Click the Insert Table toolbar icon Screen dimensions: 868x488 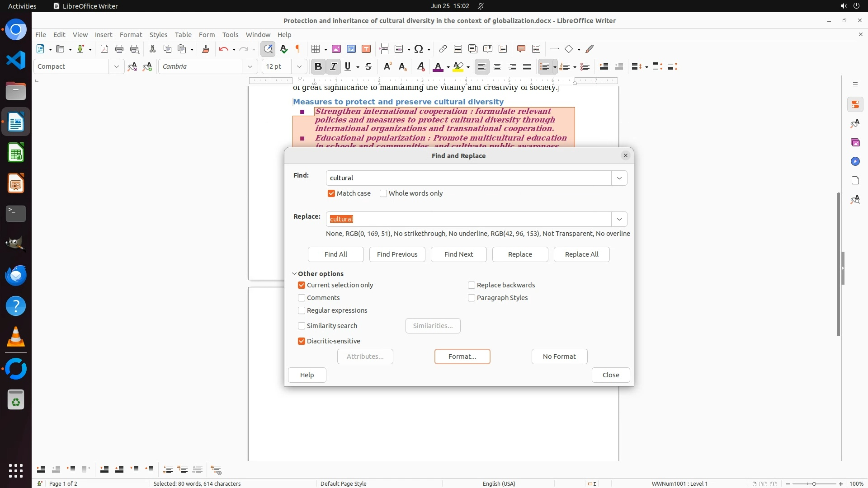tap(316, 49)
